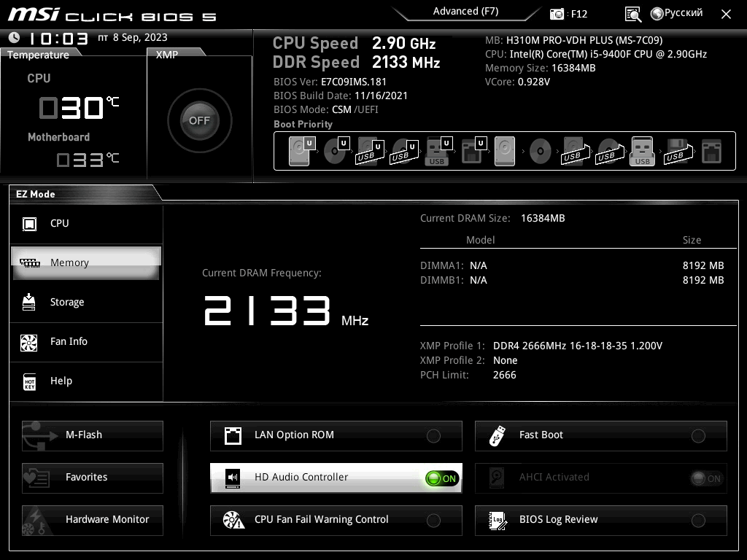
Task: Click the Fan Info fan icon
Action: point(29,343)
